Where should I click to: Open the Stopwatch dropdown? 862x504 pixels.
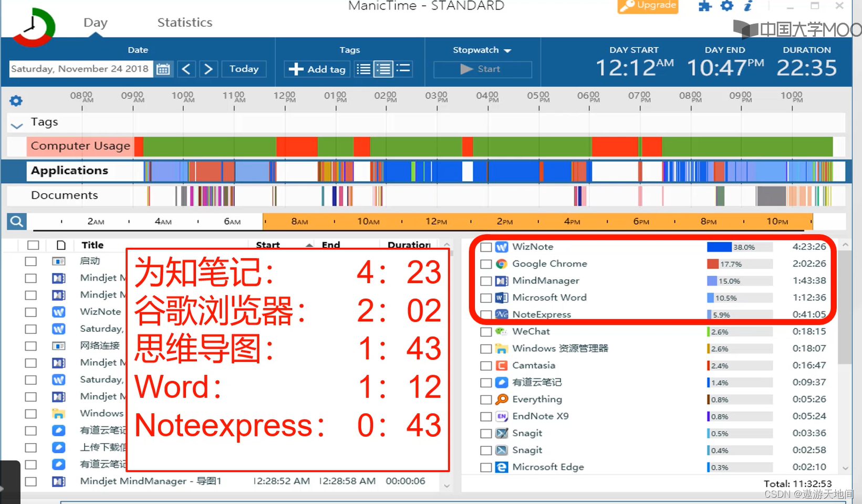pyautogui.click(x=482, y=50)
